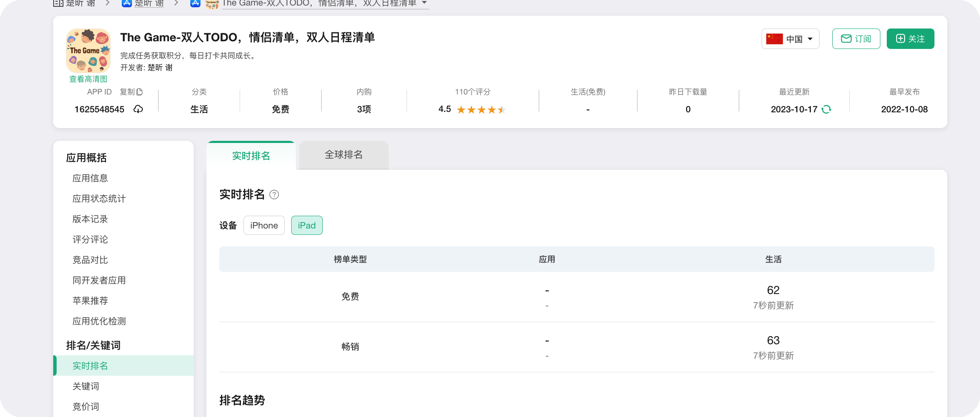This screenshot has width=980, height=417.
Task: Open 评分评论 in the sidebar
Action: point(90,240)
